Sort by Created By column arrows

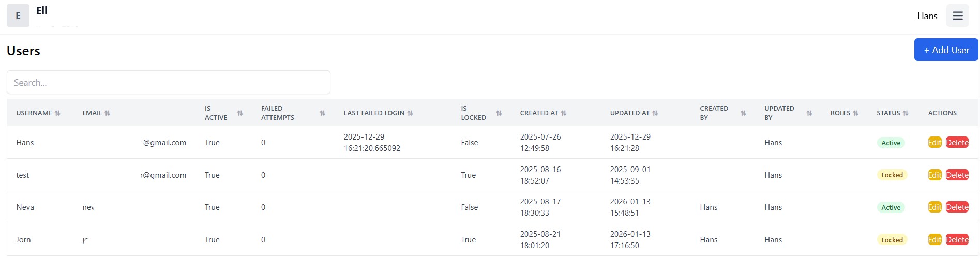tap(743, 113)
